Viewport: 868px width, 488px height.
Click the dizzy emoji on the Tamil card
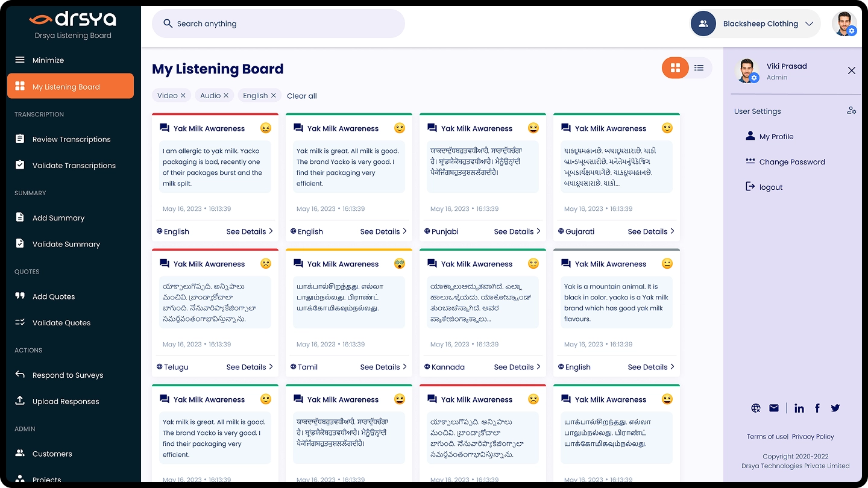pos(400,263)
